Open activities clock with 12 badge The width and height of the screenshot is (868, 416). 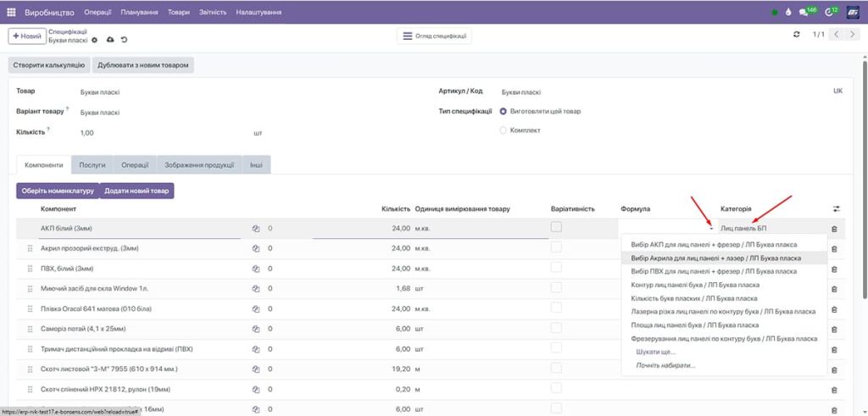tap(831, 12)
